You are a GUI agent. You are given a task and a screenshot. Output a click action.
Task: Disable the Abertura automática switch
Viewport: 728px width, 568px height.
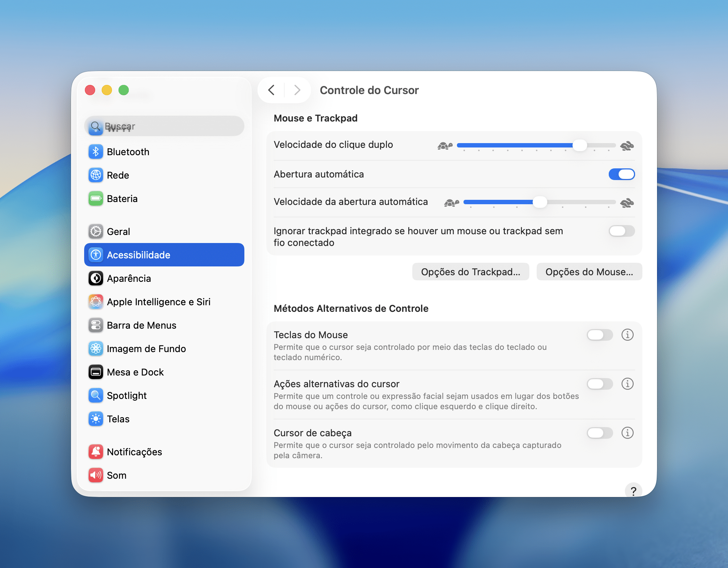(622, 174)
